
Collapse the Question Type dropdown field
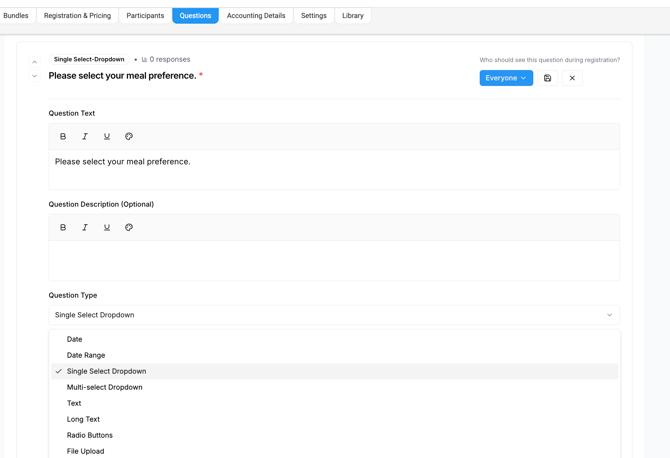tap(334, 315)
